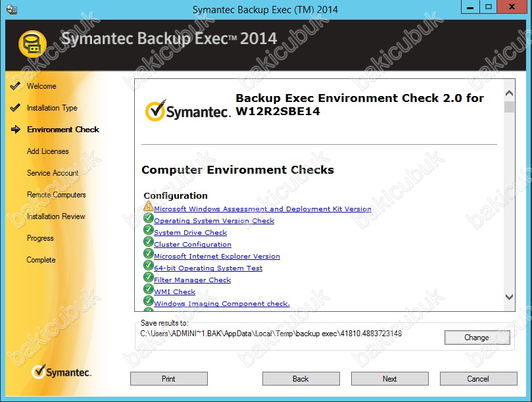
Task: Click green check icon beside Operating System Version Check
Action: (x=148, y=219)
